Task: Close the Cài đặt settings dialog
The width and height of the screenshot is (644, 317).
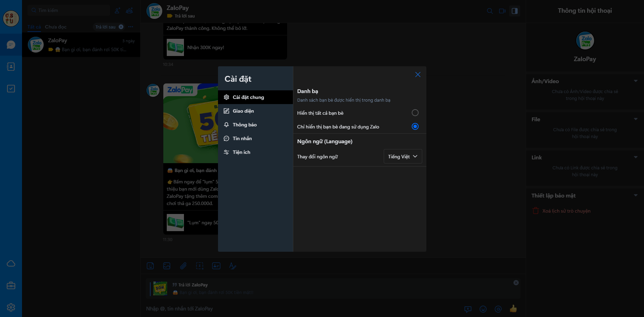Action: point(418,75)
